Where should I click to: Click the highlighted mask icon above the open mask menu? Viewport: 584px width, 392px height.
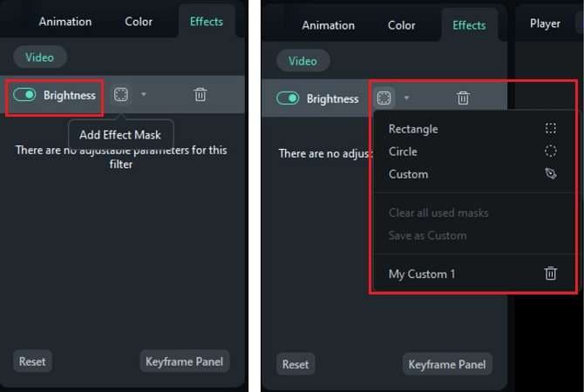(384, 98)
